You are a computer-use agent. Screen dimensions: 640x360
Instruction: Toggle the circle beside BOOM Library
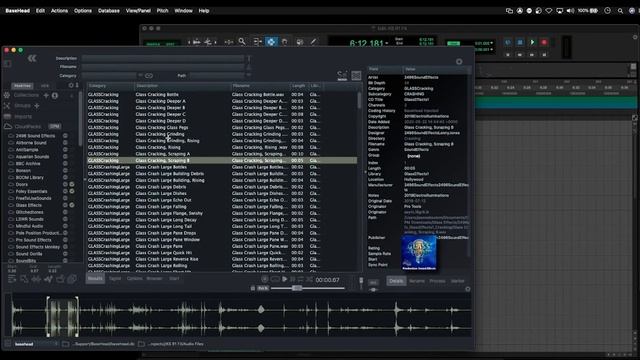coord(65,178)
